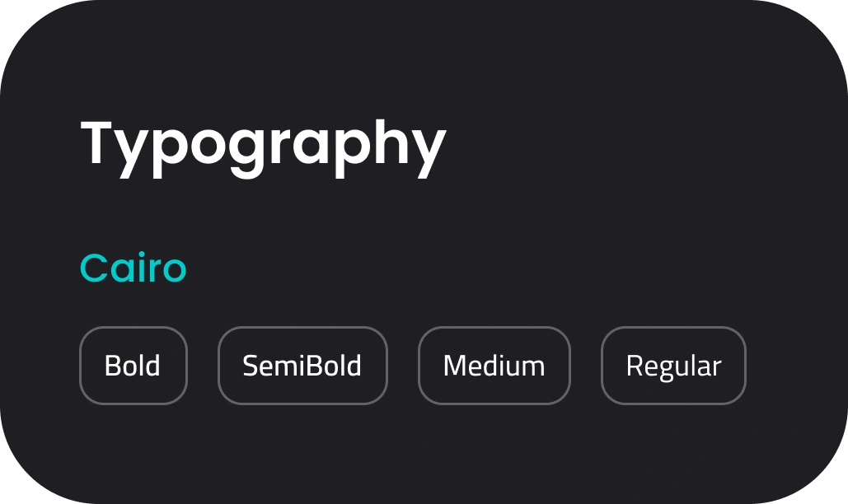This screenshot has width=848, height=504.
Task: Switch to the Bold style tab
Action: point(133,366)
